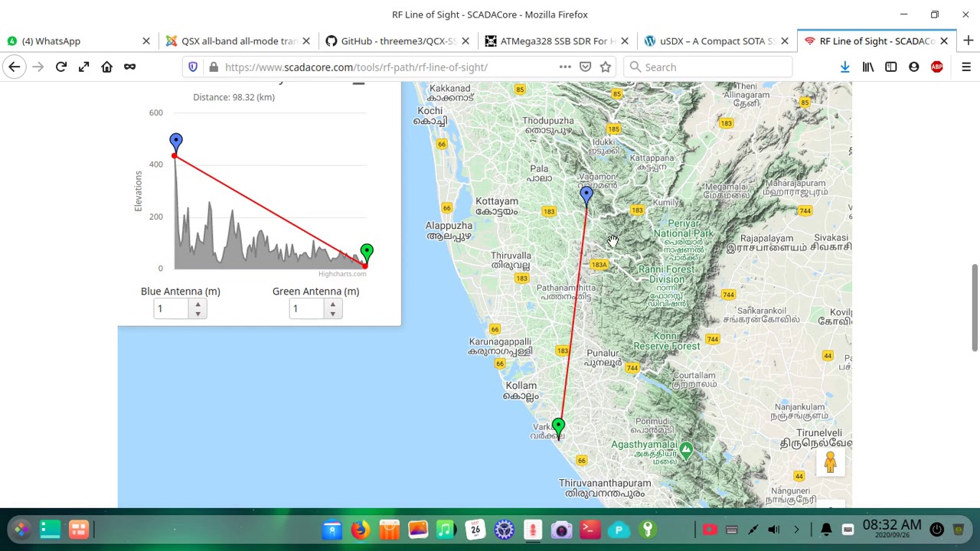Switch to the uSDX Compact SOTA tab
This screenshot has width=980, height=551.
pyautogui.click(x=715, y=41)
